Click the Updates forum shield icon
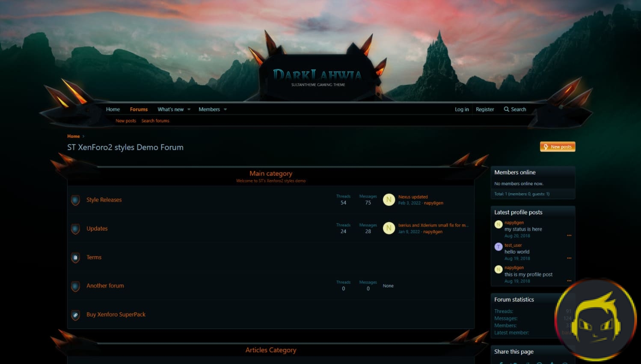Viewport: 641px width, 364px height. coord(75,229)
